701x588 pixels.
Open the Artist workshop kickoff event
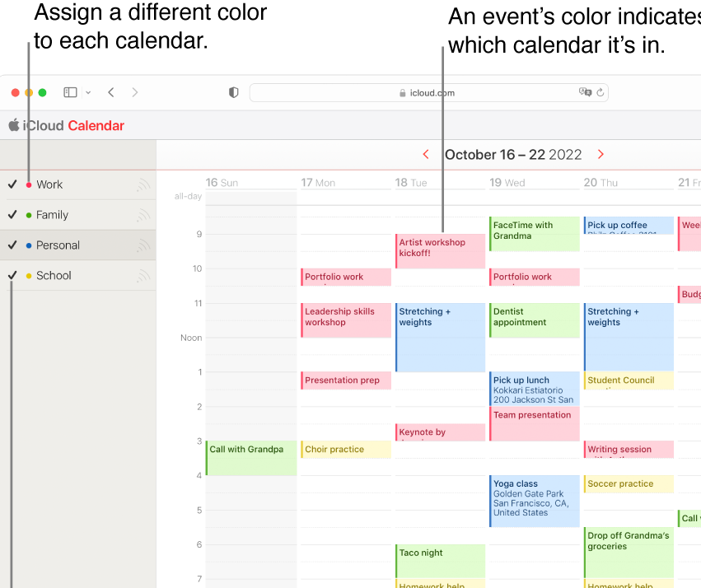click(x=440, y=250)
